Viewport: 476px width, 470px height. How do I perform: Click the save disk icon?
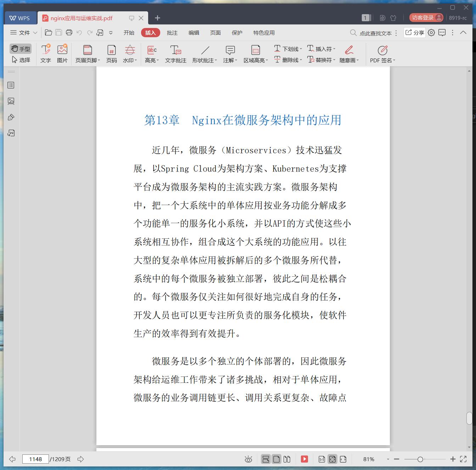click(x=59, y=33)
